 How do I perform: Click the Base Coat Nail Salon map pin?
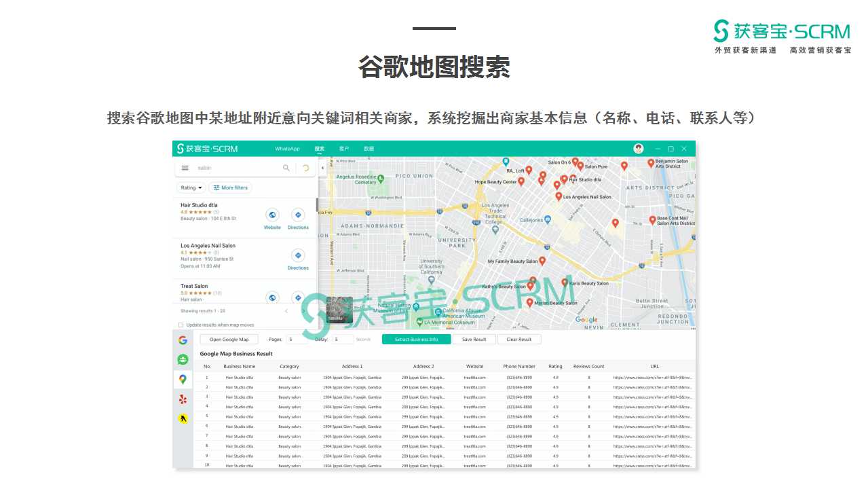pyautogui.click(x=652, y=220)
